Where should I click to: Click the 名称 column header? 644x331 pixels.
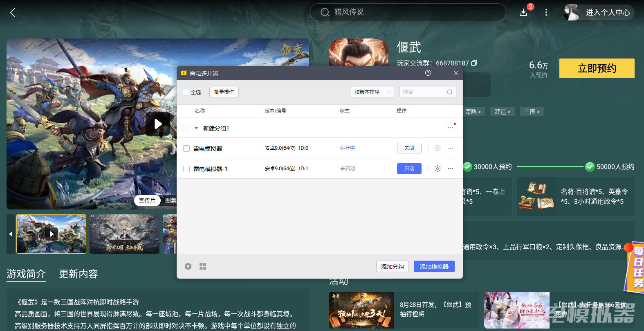[x=200, y=111]
